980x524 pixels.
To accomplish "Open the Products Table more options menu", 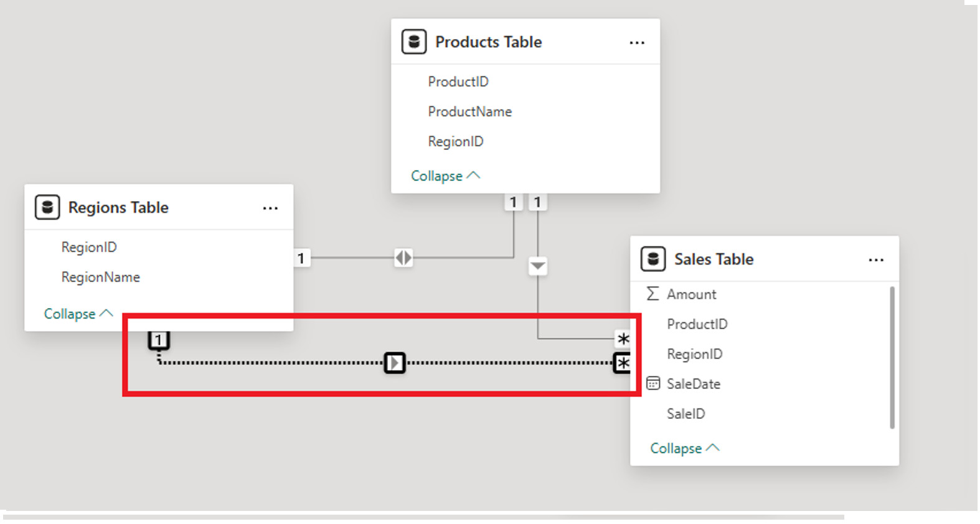I will [637, 42].
